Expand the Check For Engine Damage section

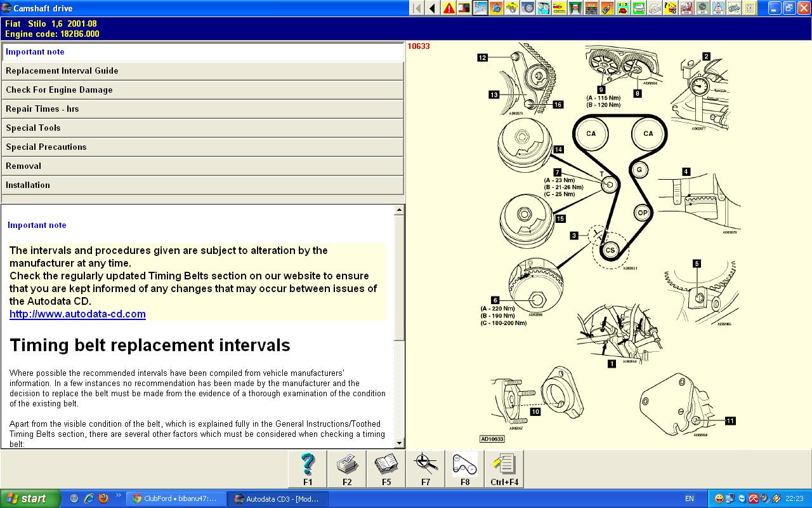(x=202, y=90)
